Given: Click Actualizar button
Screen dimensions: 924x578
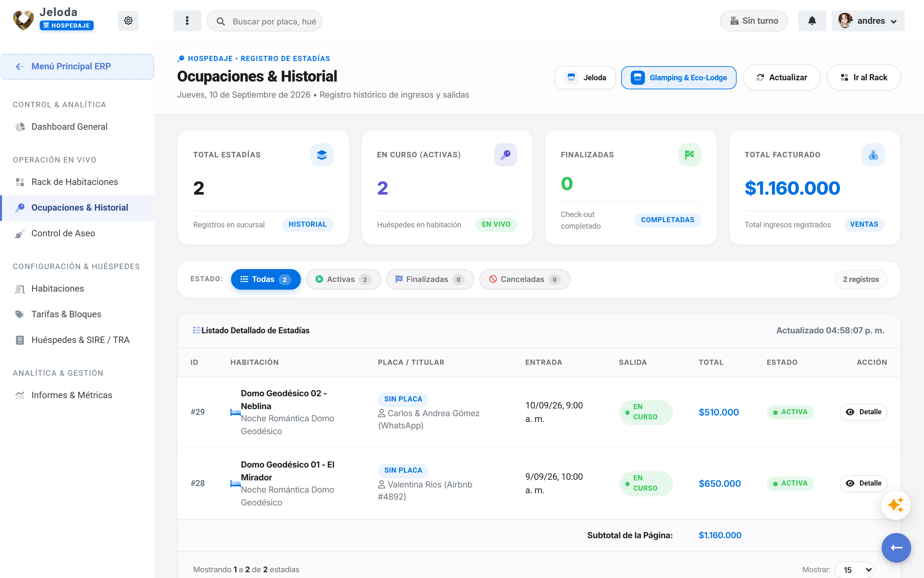Looking at the screenshot, I should coord(781,78).
